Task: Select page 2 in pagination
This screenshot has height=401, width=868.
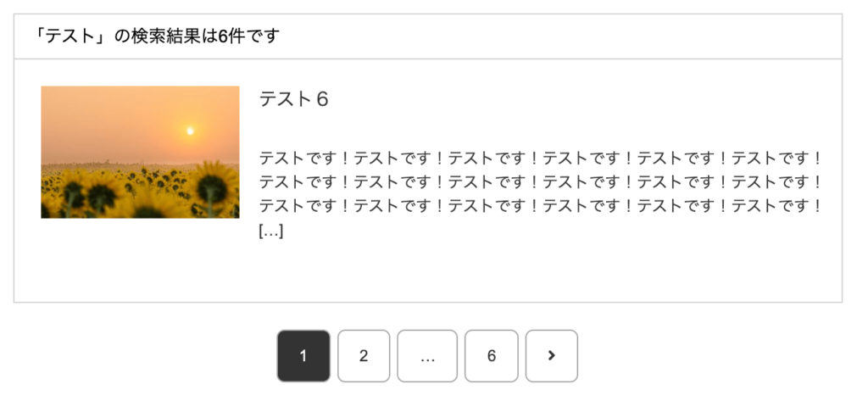Action: coord(364,356)
